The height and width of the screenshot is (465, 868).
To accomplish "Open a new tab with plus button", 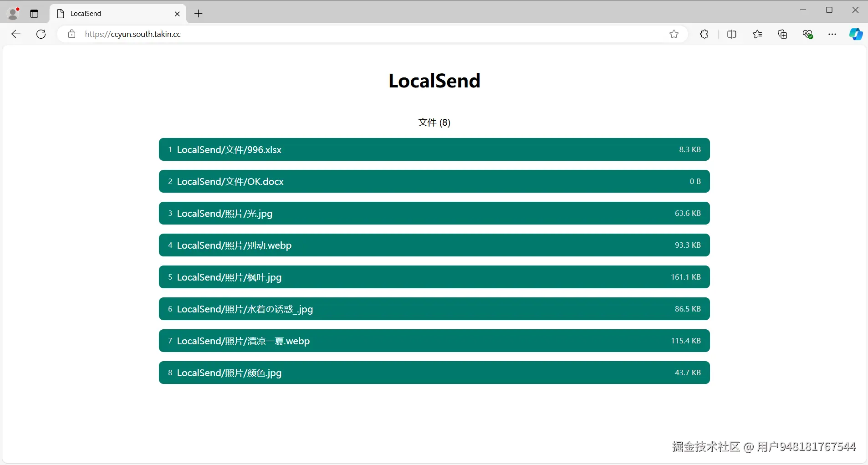I will pos(199,14).
